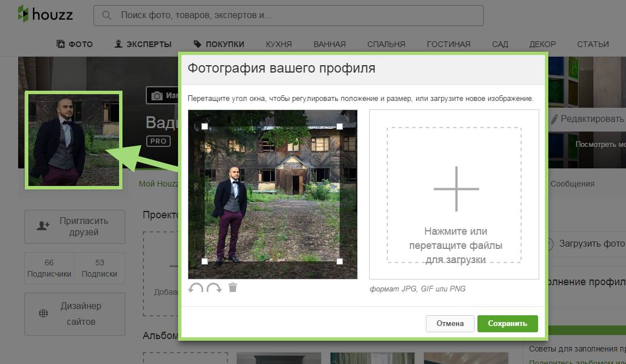Click the Отмена button
The height and width of the screenshot is (364, 626).
coord(450,323)
